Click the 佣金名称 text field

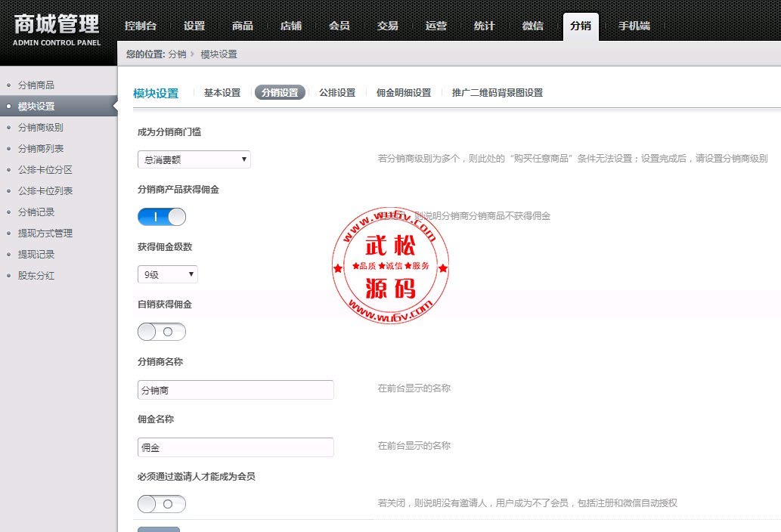click(236, 447)
